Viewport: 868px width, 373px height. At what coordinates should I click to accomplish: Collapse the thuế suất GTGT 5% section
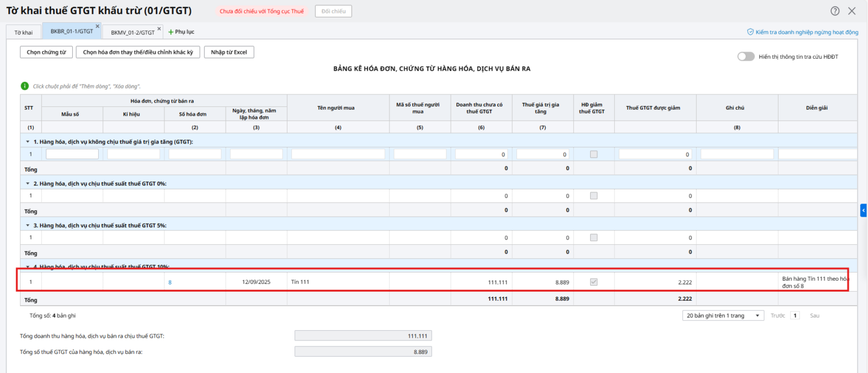point(28,225)
